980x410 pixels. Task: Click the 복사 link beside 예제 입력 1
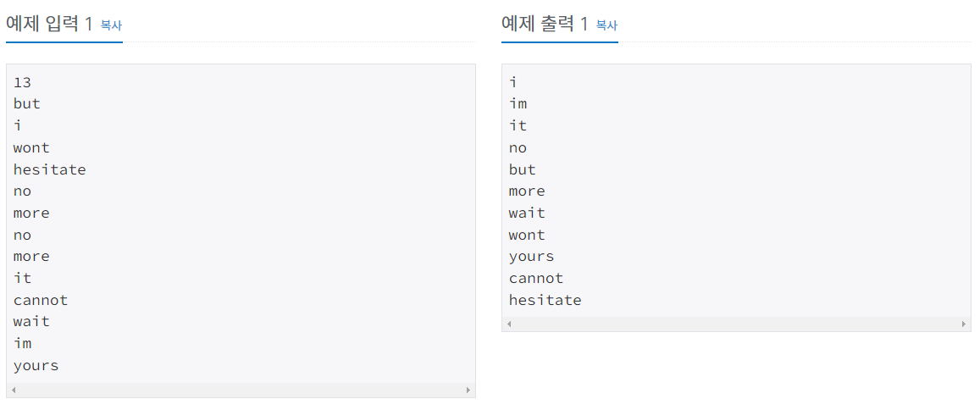click(x=111, y=25)
